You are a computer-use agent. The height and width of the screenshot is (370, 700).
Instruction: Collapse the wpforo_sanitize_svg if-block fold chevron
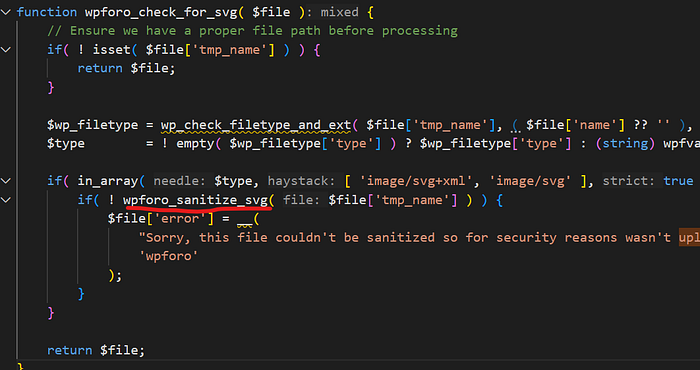[x=5, y=200]
